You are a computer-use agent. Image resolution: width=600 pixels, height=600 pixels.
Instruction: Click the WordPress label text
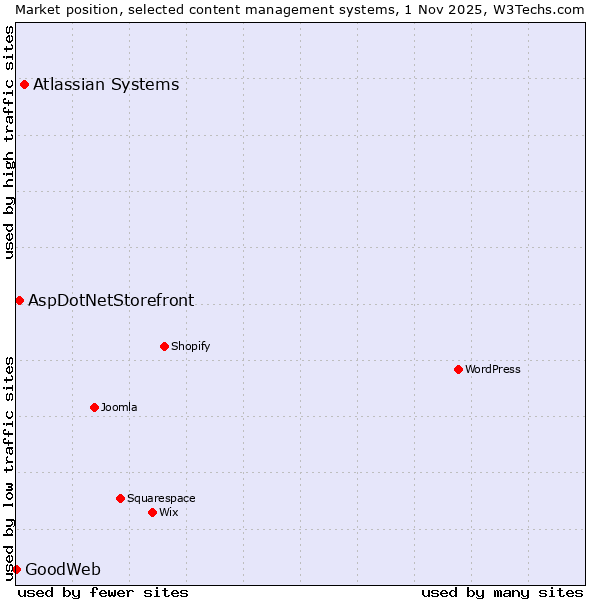(493, 369)
